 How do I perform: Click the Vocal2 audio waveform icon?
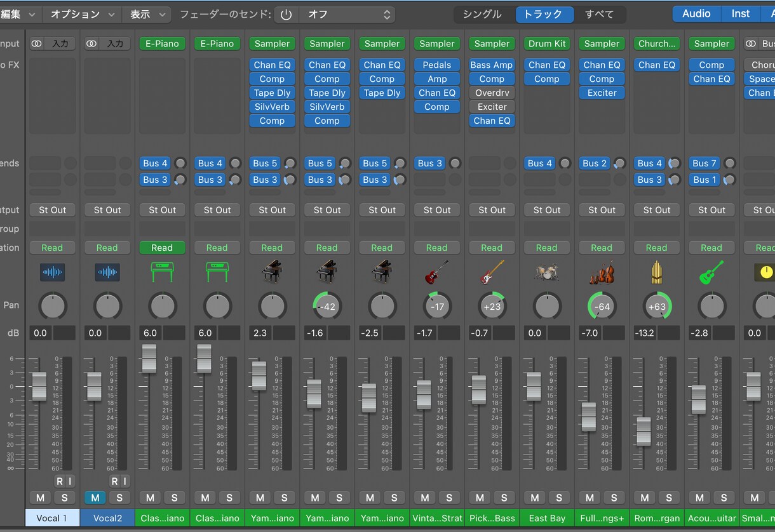(x=107, y=272)
